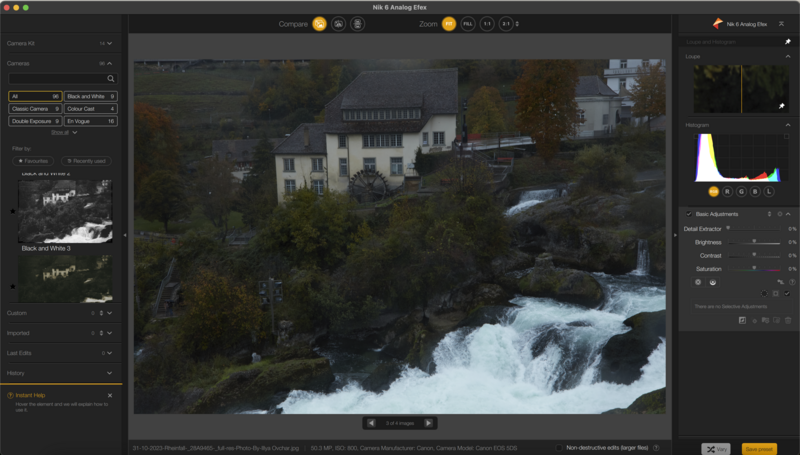This screenshot has height=455, width=800.
Task: Expand the Custom presets section
Action: point(109,313)
